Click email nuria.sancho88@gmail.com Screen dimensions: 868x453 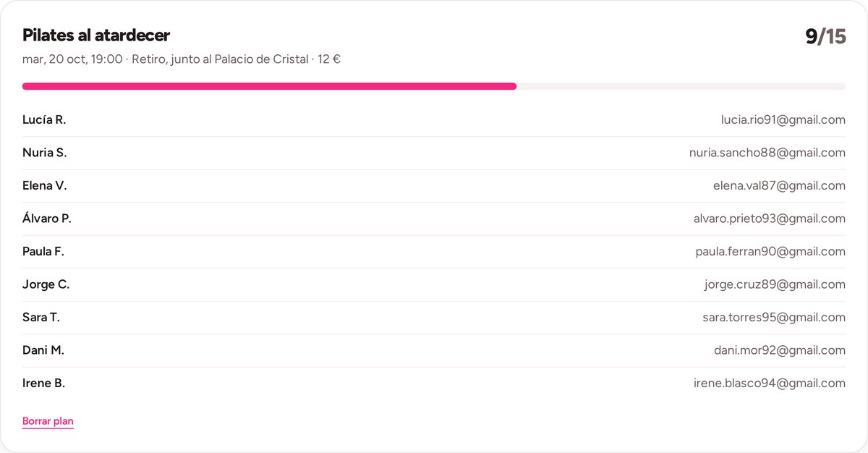click(767, 153)
